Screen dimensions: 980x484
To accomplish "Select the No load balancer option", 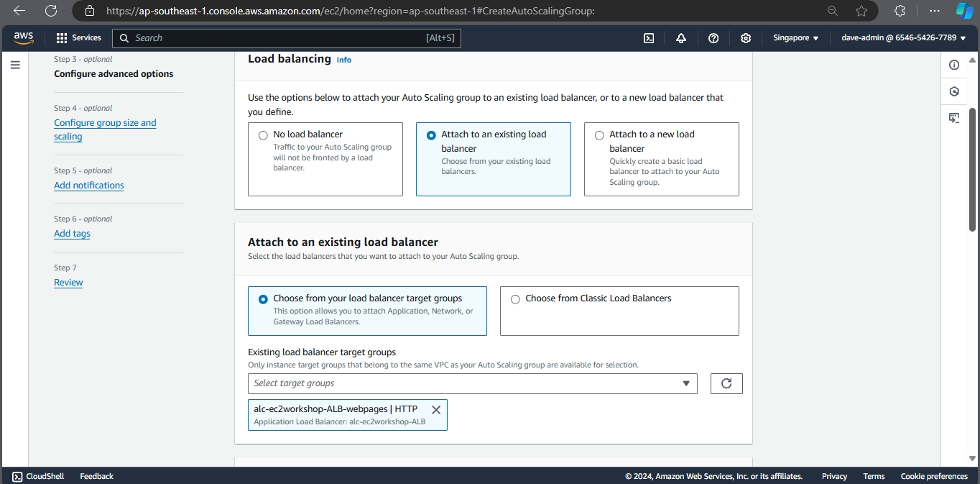I will pos(263,135).
